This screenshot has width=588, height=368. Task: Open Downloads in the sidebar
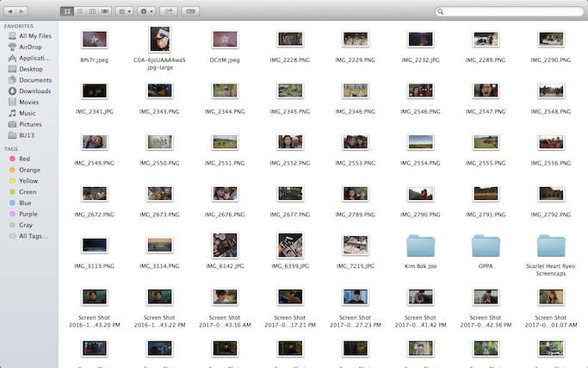click(29, 90)
